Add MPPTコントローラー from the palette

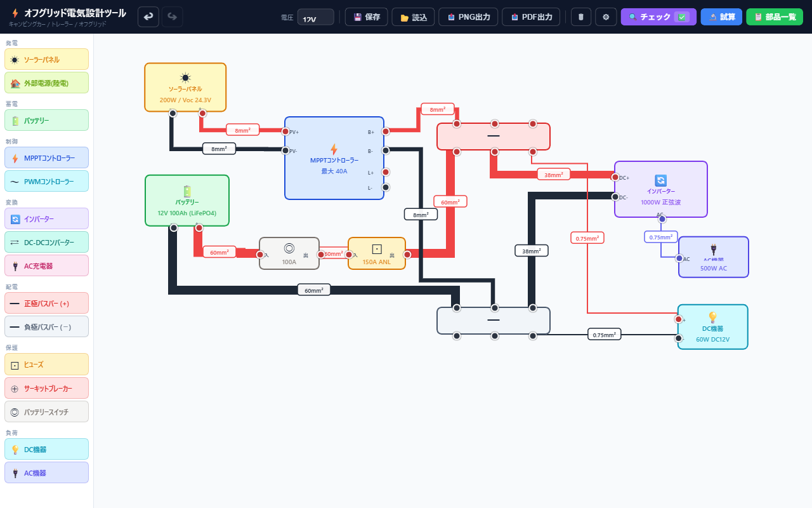coord(46,157)
